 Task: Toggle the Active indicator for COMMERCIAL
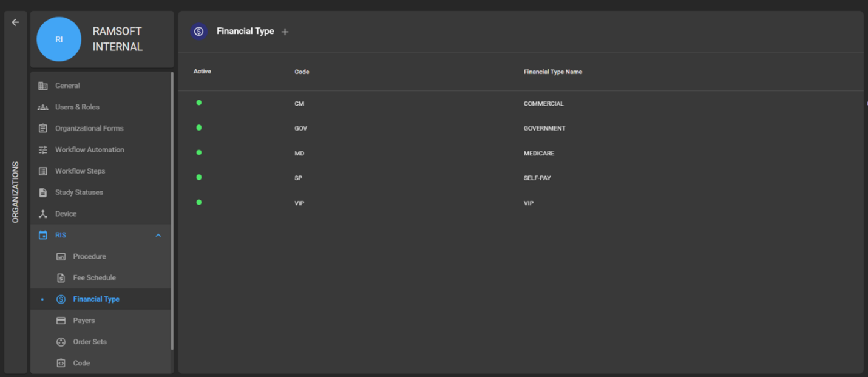point(198,102)
